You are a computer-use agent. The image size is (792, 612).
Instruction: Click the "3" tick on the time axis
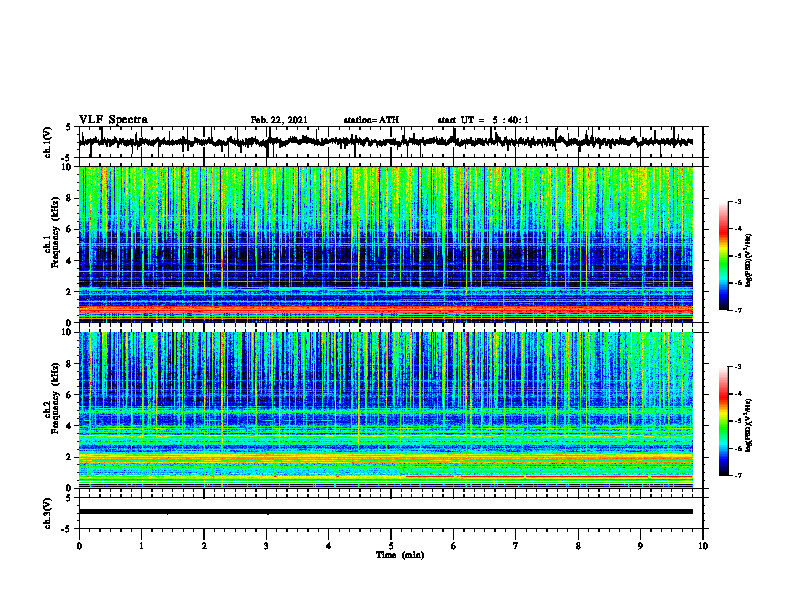pos(266,546)
